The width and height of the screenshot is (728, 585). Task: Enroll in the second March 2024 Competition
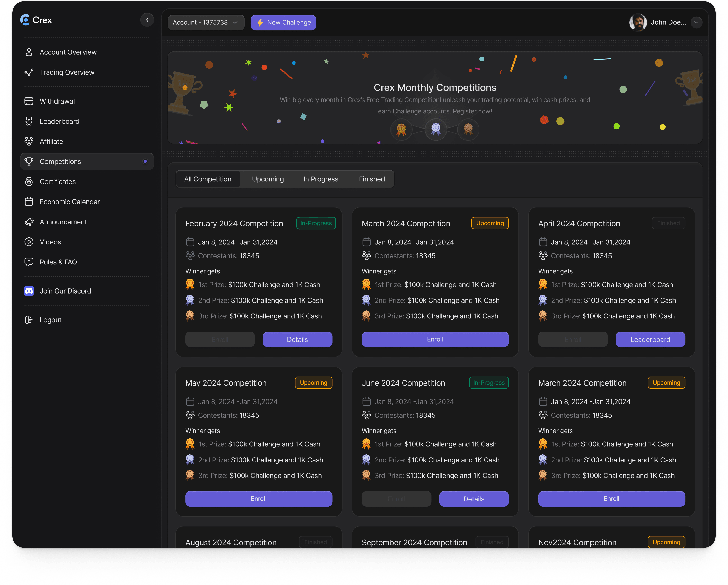[x=612, y=499]
